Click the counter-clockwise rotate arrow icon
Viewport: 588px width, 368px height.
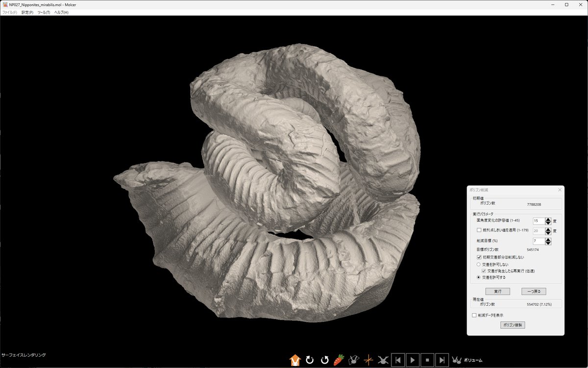(x=324, y=360)
